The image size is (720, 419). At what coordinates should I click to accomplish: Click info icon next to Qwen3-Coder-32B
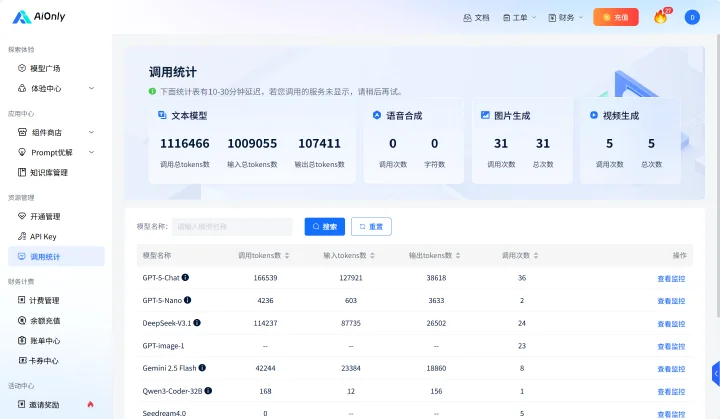click(208, 391)
